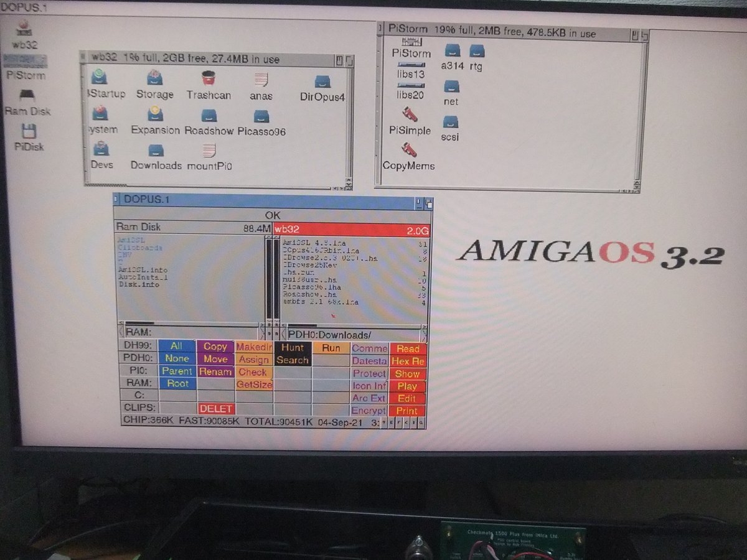Switch to the PDH0: drive in DOpus
Screen dimensions: 747x560
point(138,358)
